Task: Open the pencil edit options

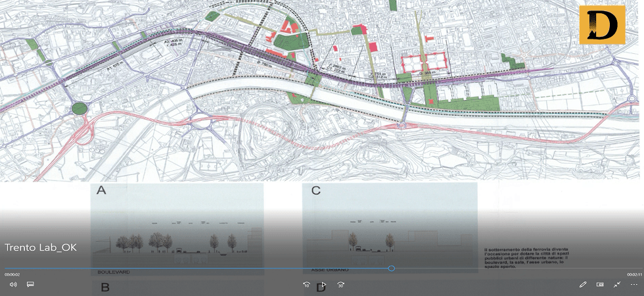Action: pyautogui.click(x=583, y=284)
